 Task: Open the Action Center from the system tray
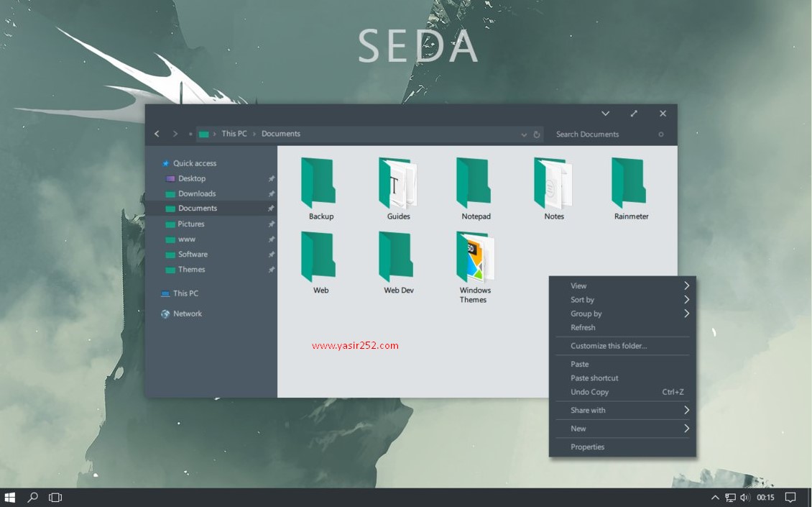tap(790, 497)
